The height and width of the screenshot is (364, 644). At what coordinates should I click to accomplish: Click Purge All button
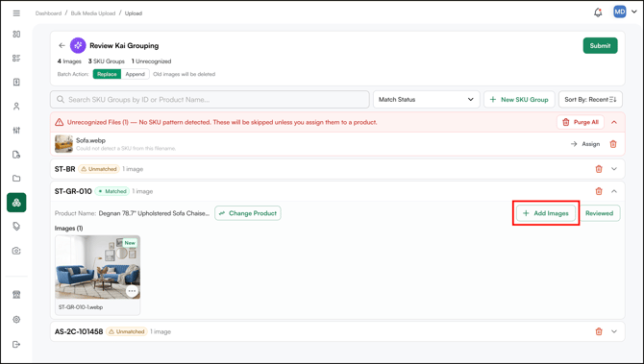581,122
